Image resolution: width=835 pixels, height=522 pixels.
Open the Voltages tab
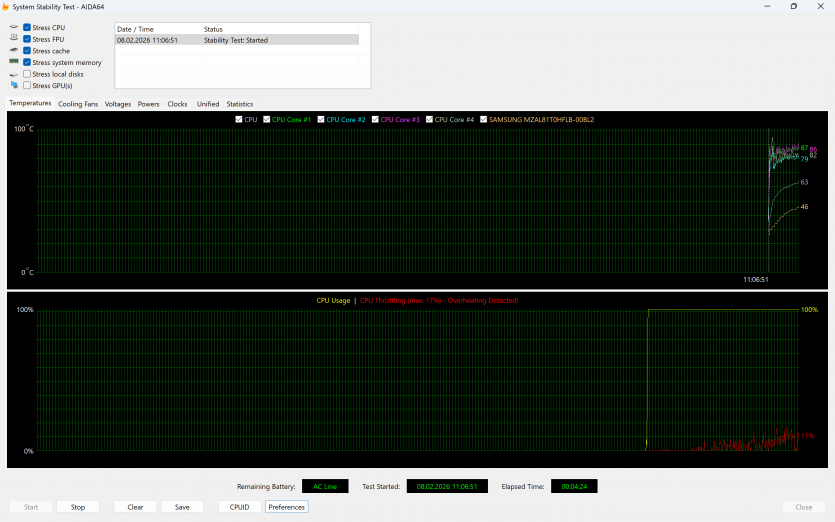117,104
